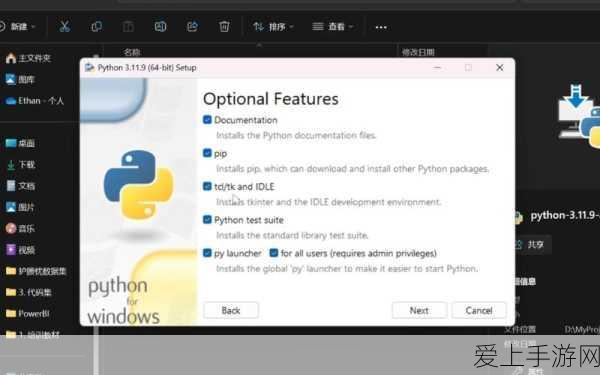Sort by the Name (名称) column header
The image size is (600, 375).
click(132, 52)
